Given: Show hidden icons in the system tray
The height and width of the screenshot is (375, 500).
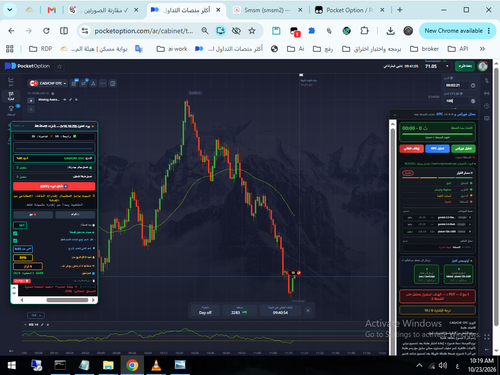Looking at the screenshot, I should coord(419,365).
